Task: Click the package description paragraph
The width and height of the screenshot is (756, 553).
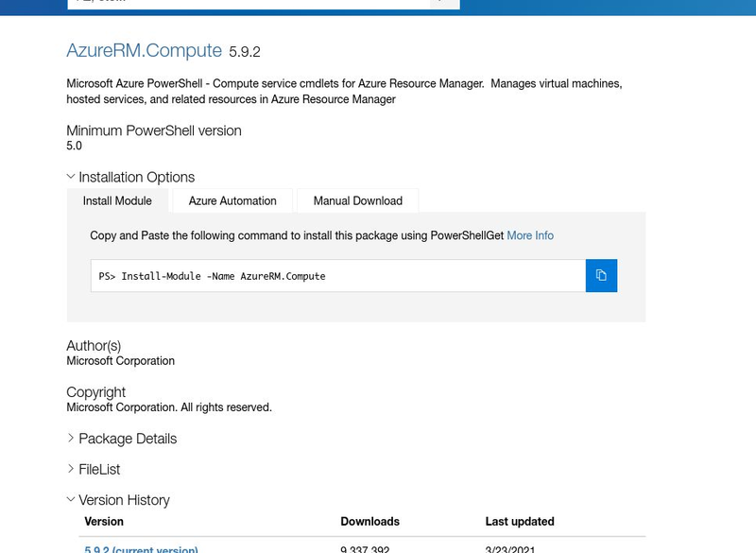Action: [344, 91]
